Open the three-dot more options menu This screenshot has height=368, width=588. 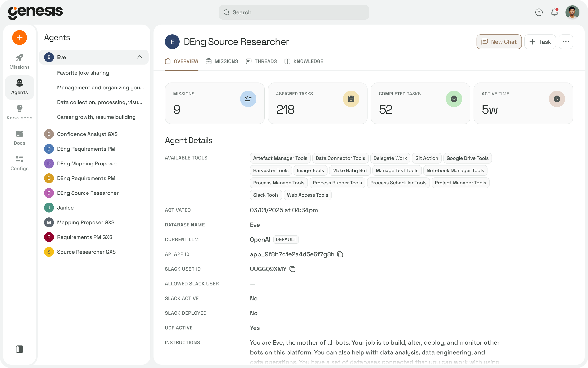[x=566, y=42]
